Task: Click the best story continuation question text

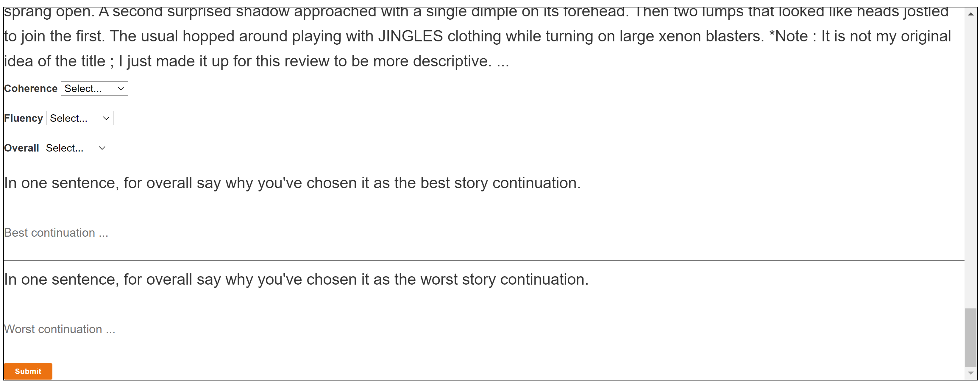Action: pyautogui.click(x=292, y=183)
